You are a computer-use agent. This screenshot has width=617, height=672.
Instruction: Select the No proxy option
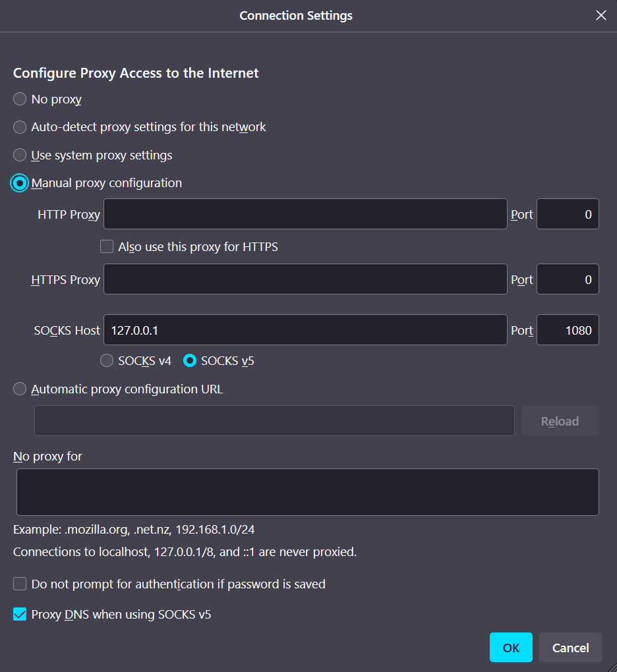[x=20, y=99]
